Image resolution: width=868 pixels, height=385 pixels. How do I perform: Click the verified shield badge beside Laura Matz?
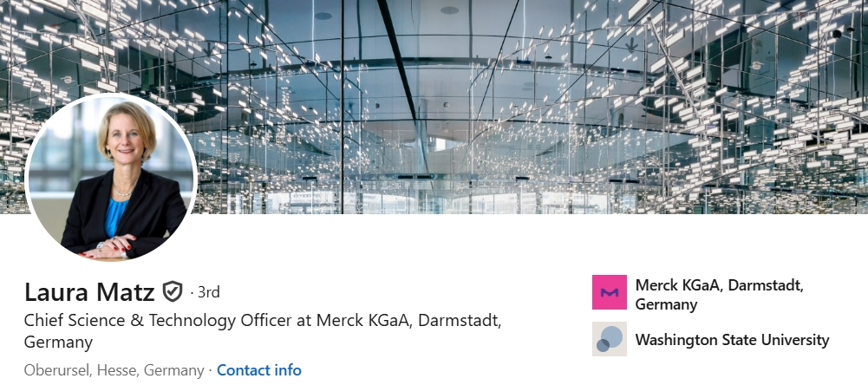173,291
